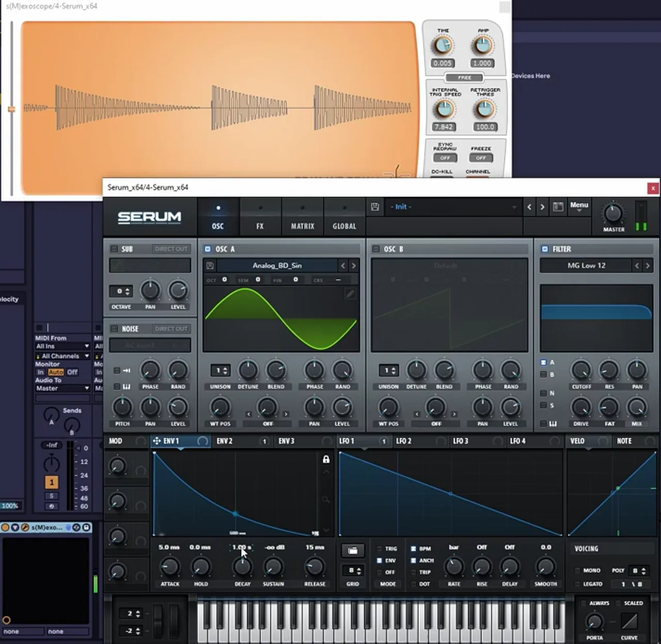
Task: Open the Menu dropdown in Serum
Action: (579, 206)
